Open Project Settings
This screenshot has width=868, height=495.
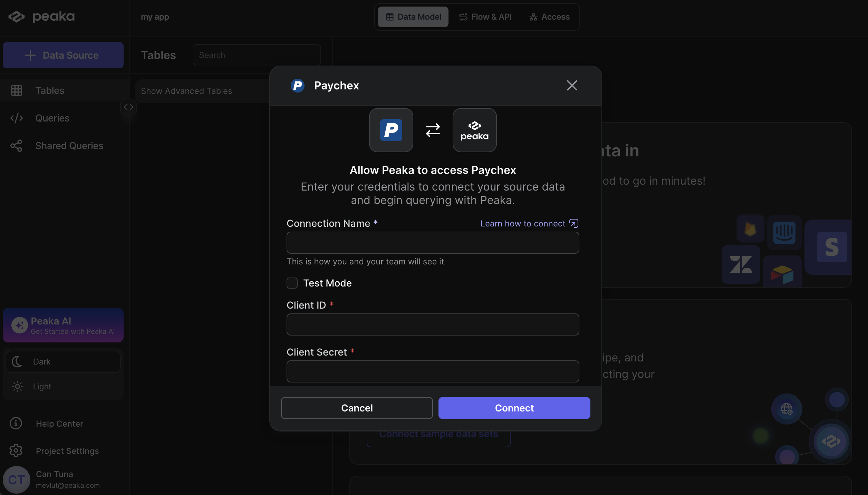point(67,451)
